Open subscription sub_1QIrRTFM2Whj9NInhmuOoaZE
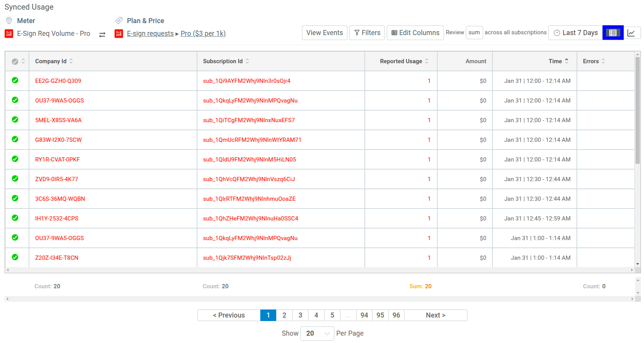The image size is (644, 343). (x=250, y=199)
